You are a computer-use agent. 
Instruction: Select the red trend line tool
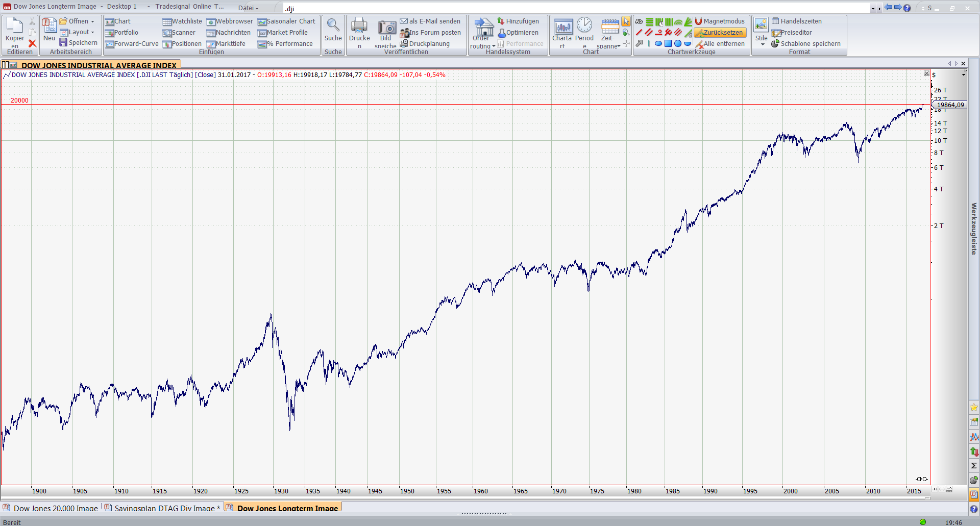pos(639,33)
